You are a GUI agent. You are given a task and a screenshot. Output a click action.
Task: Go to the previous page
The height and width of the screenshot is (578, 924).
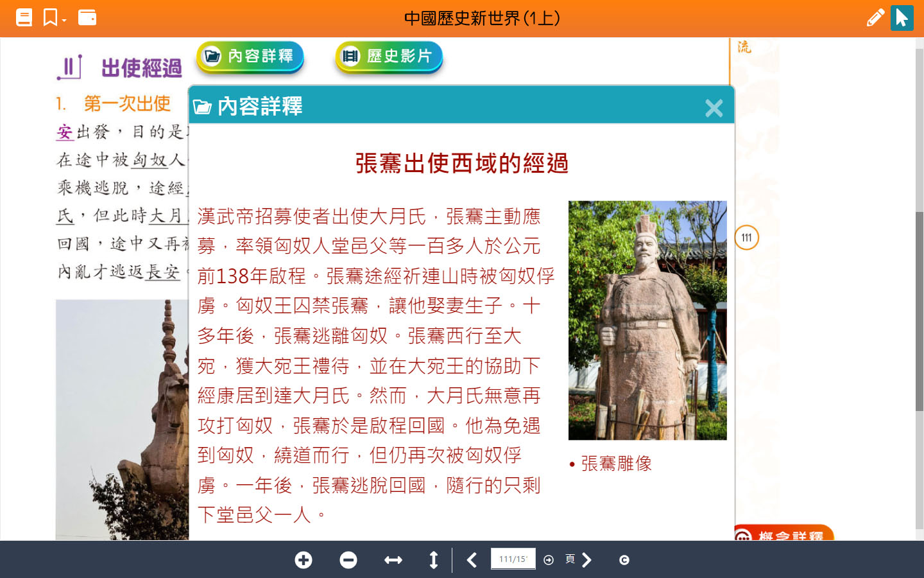pyautogui.click(x=472, y=560)
